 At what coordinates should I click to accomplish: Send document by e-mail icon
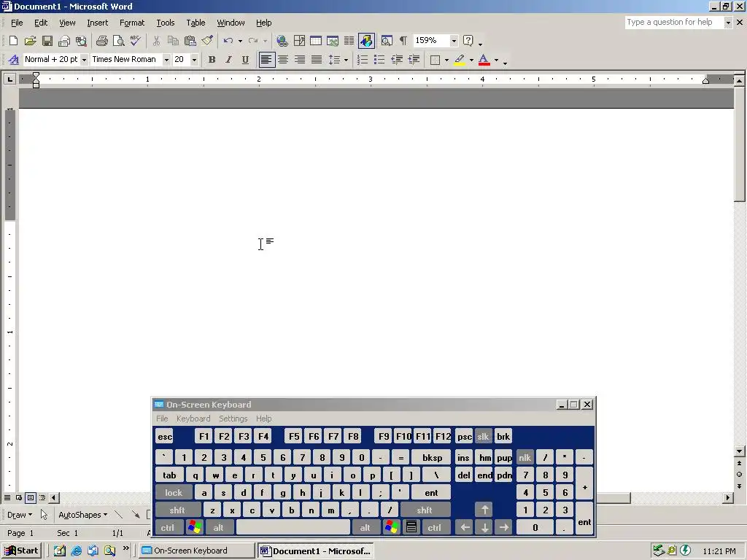click(64, 41)
